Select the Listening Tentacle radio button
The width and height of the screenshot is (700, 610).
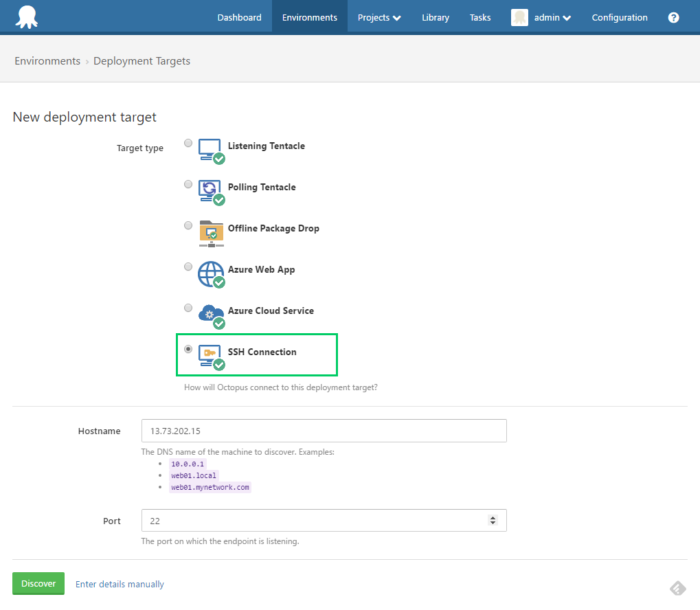[x=188, y=143]
